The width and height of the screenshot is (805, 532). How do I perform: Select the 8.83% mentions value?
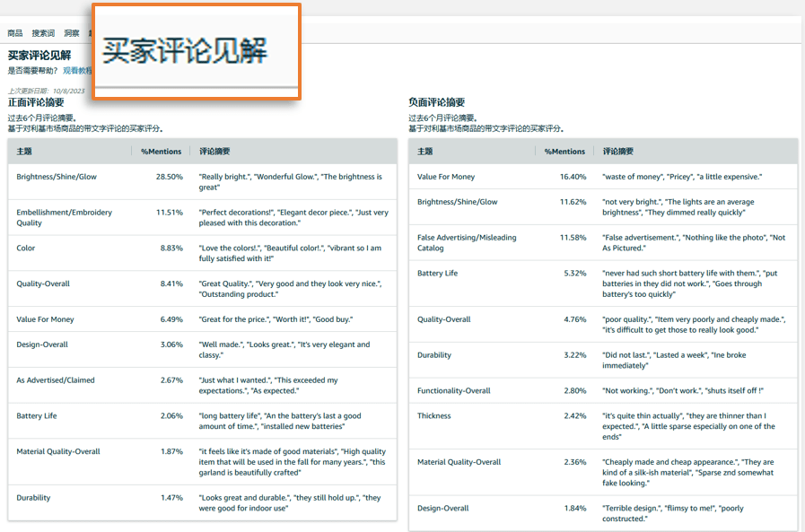(x=171, y=248)
